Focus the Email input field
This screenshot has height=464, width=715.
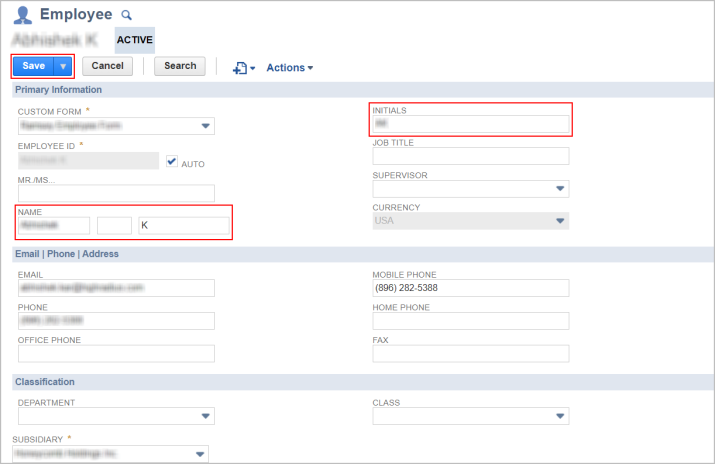tap(116, 288)
